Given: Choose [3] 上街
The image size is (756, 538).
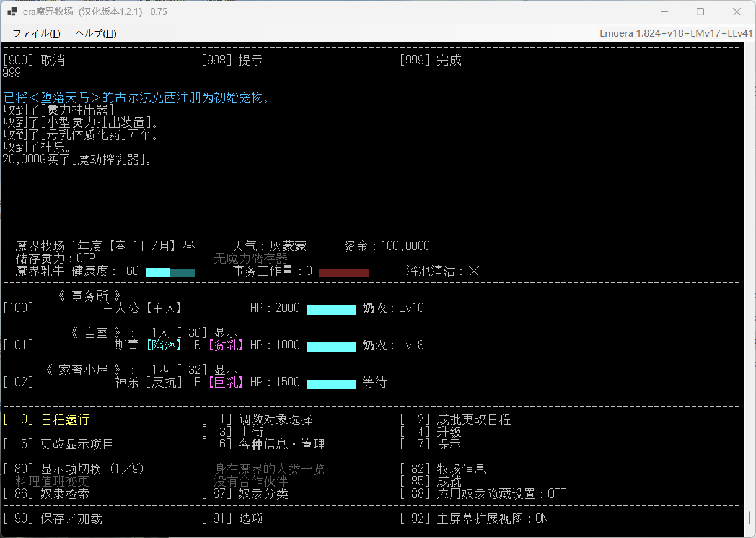Looking at the screenshot, I should pos(232,432).
